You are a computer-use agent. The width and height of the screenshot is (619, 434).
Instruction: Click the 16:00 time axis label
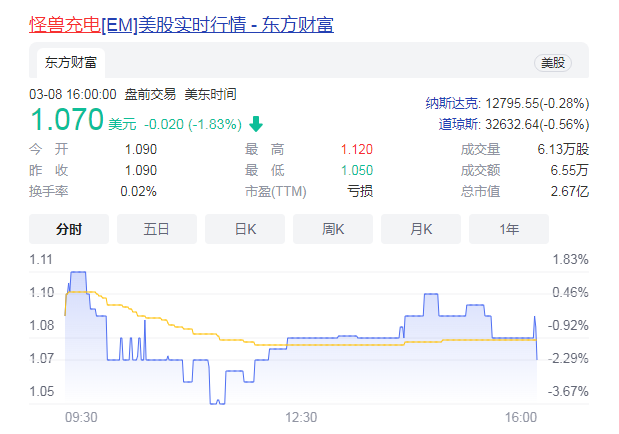coord(521,417)
